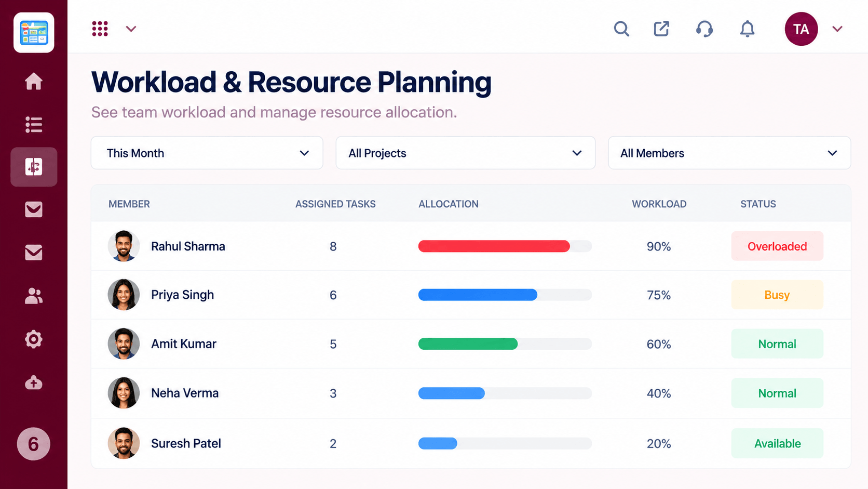Click the app logo in the sidebar
Screen dimensions: 868x489
coord(34,33)
